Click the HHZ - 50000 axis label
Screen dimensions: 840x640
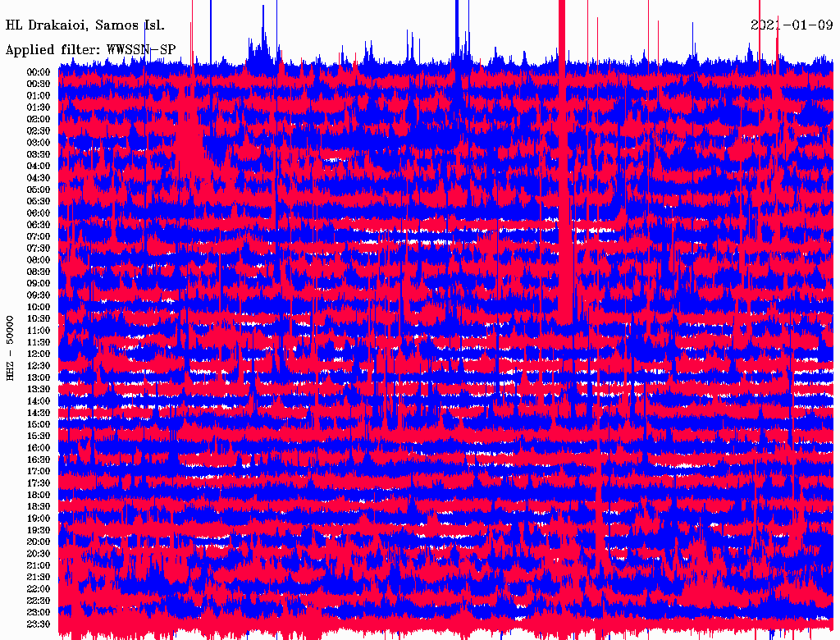[11, 346]
